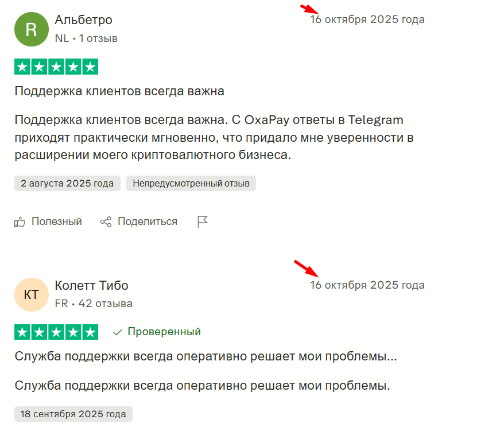Click Колетт Тибо review's date 16 октября
Screen dimensions: 504x431
point(367,285)
